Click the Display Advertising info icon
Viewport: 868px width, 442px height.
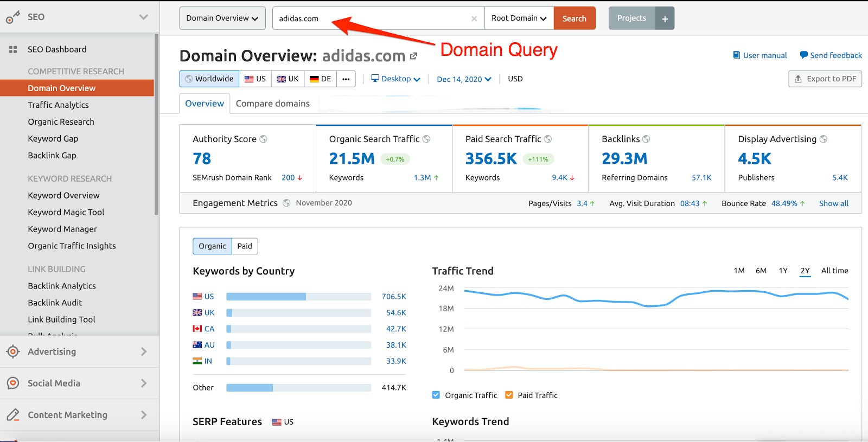click(x=823, y=139)
